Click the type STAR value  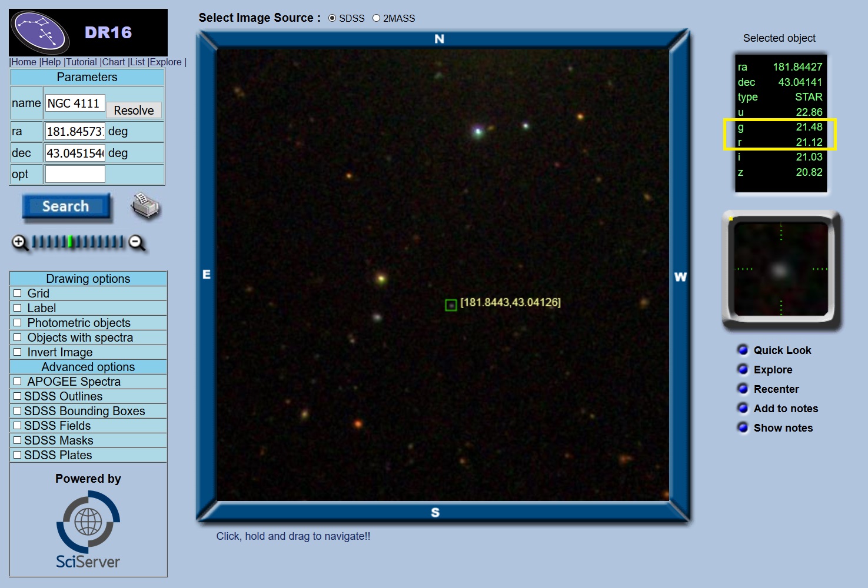pos(809,97)
